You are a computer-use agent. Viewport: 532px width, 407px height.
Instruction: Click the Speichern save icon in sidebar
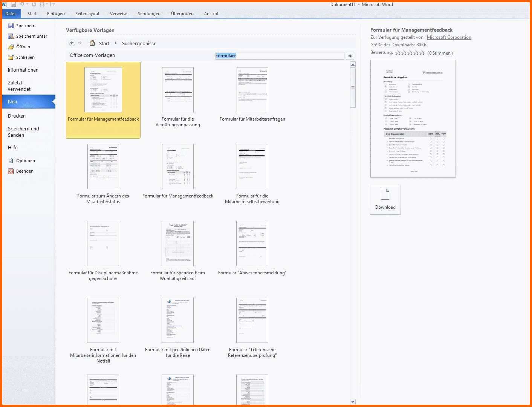(11, 26)
